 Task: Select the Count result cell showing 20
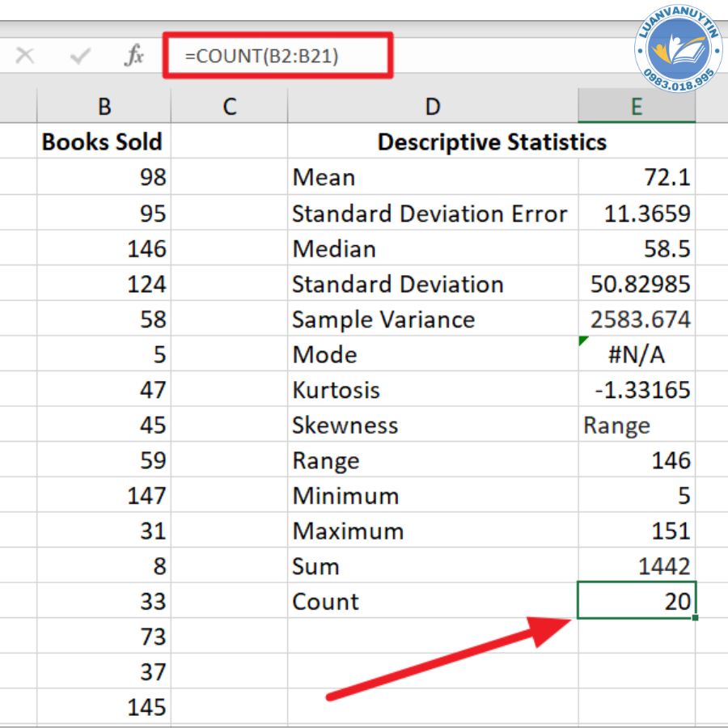[x=637, y=601]
